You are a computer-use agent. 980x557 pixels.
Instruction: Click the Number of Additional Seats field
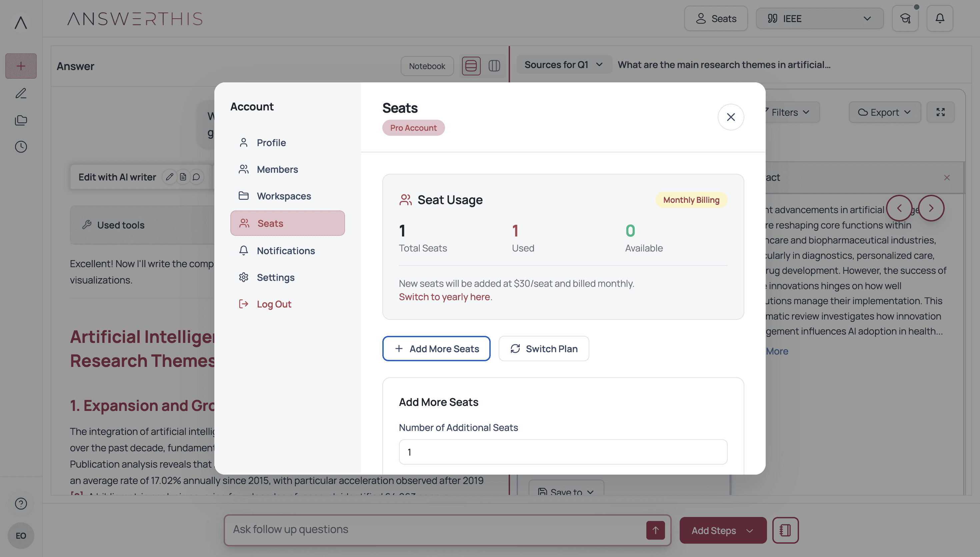click(x=563, y=452)
